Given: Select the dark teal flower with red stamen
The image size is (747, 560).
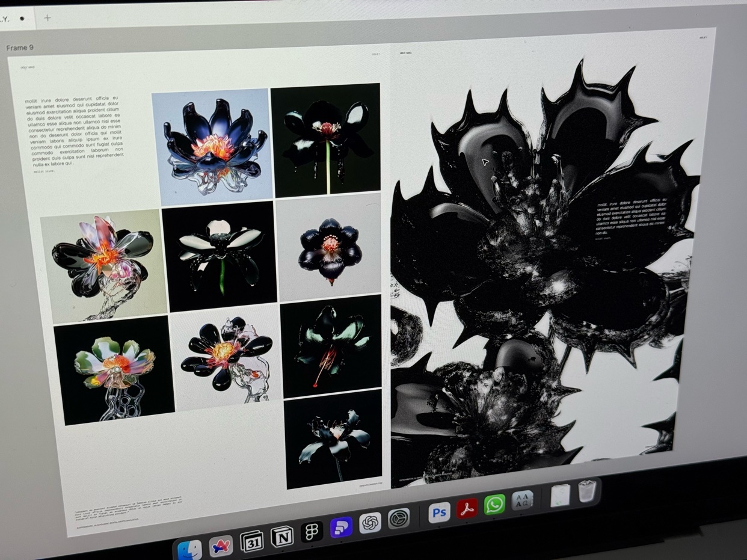Looking at the screenshot, I should 331,345.
